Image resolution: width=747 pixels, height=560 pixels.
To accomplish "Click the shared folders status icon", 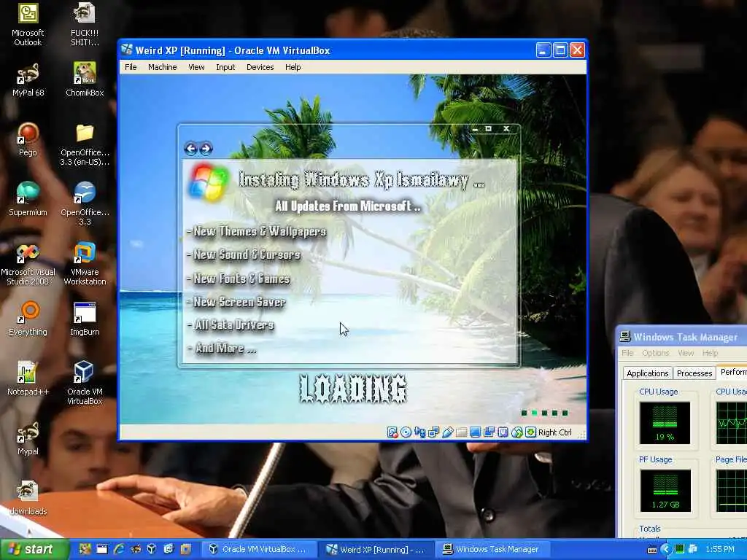I will (461, 432).
